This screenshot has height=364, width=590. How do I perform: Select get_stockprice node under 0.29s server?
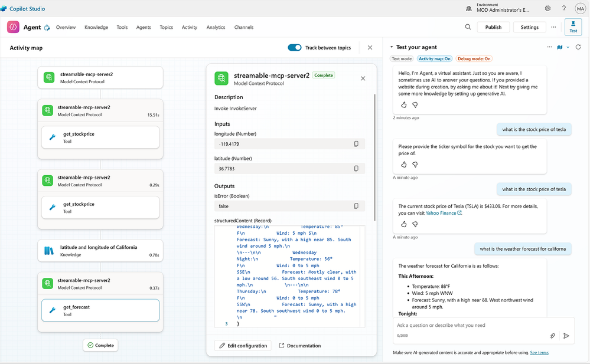(x=100, y=207)
